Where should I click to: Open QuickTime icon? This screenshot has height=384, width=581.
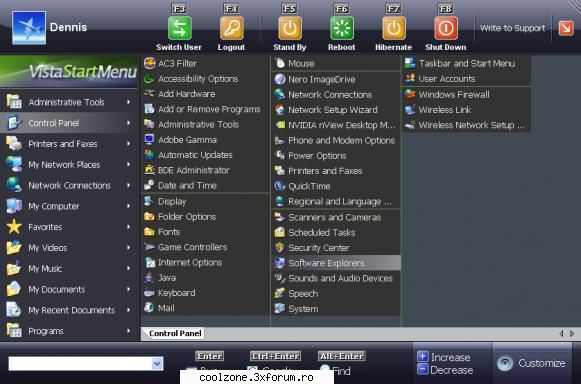click(x=280, y=186)
